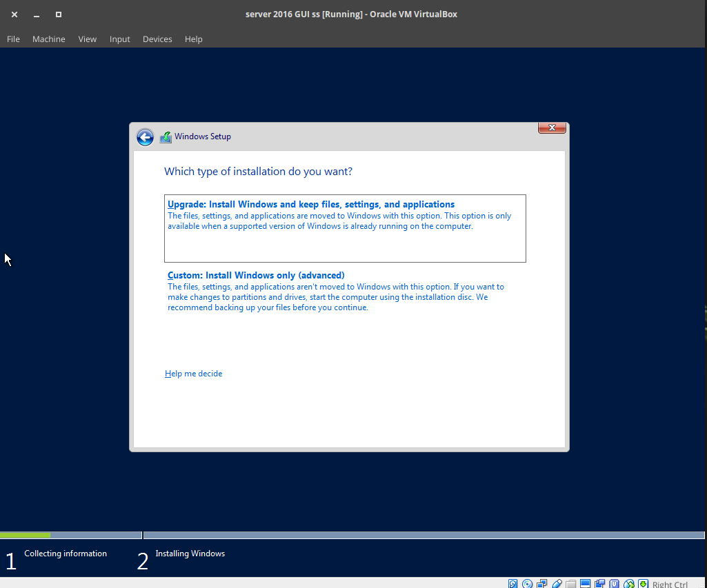Click the Installing Windows progress bar
Screen dimensions: 707x588
(x=424, y=536)
